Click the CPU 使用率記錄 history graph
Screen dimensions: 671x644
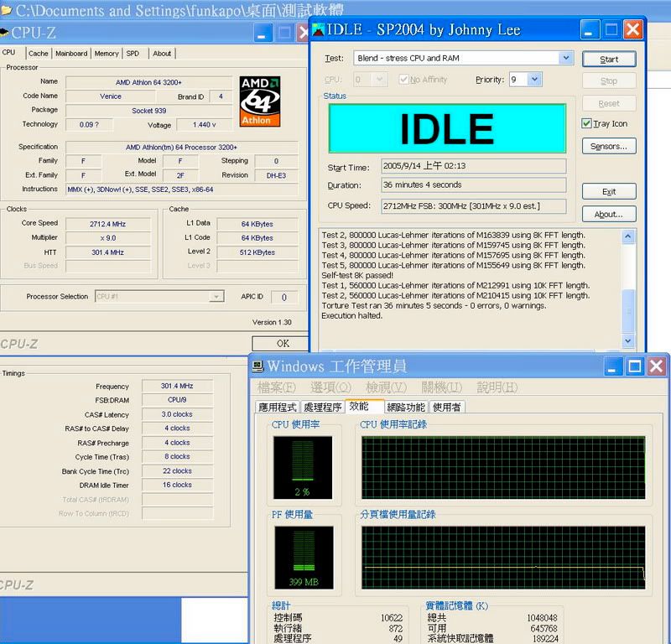click(x=503, y=467)
